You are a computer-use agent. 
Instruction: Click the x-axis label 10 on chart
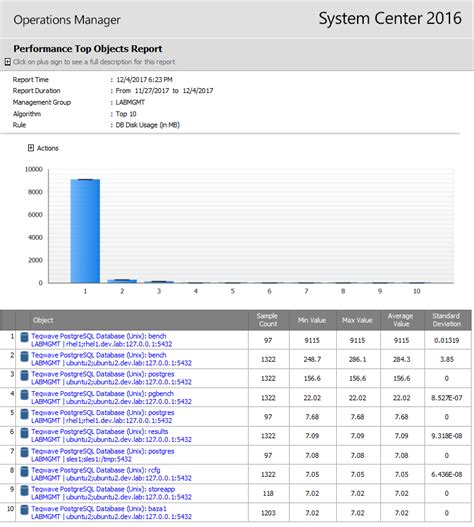pyautogui.click(x=417, y=291)
